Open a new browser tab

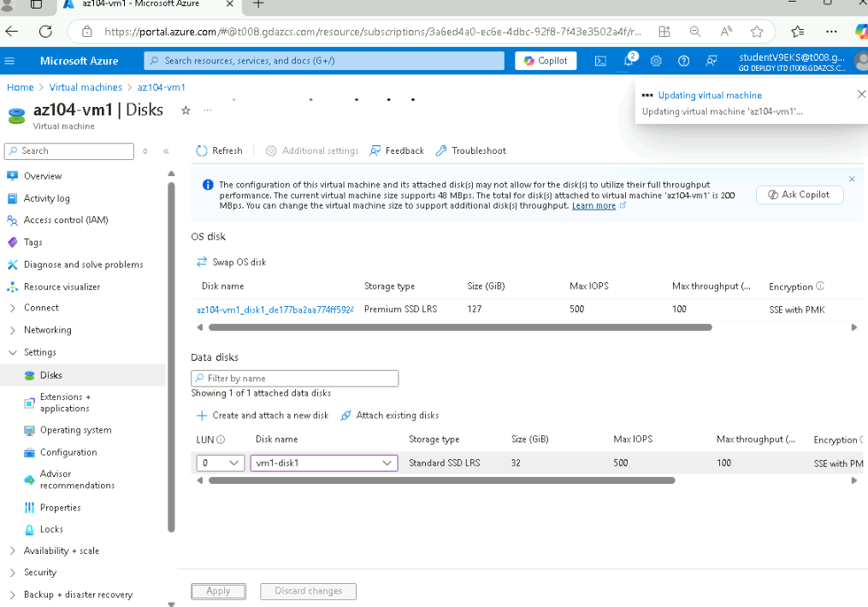click(258, 4)
